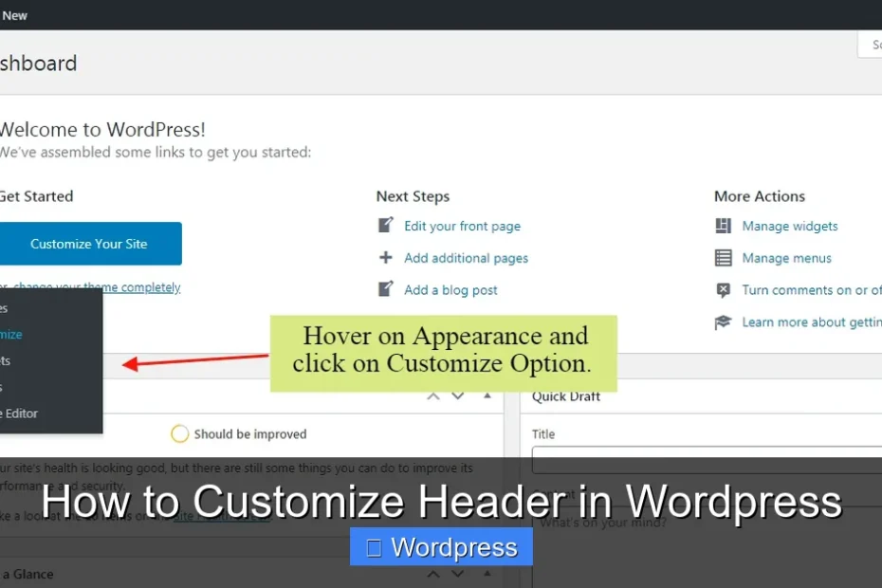
Task: Click Turn comments on or off link
Action: pos(812,290)
